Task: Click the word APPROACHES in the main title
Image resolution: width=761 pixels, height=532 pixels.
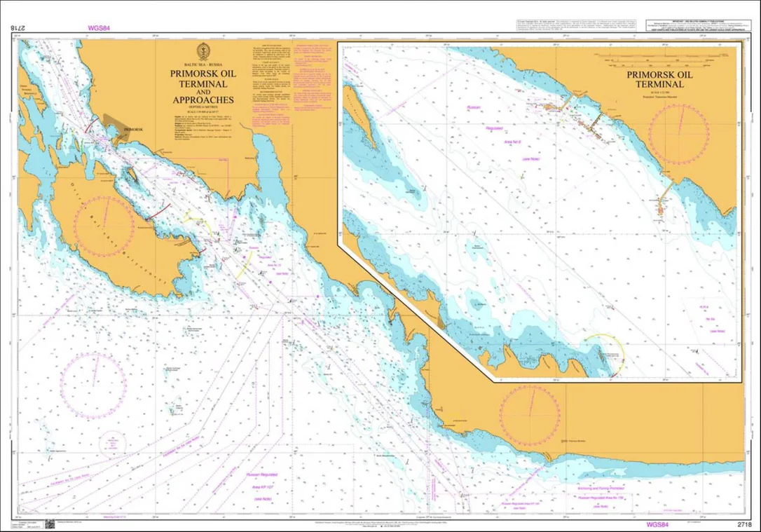Action: point(203,100)
